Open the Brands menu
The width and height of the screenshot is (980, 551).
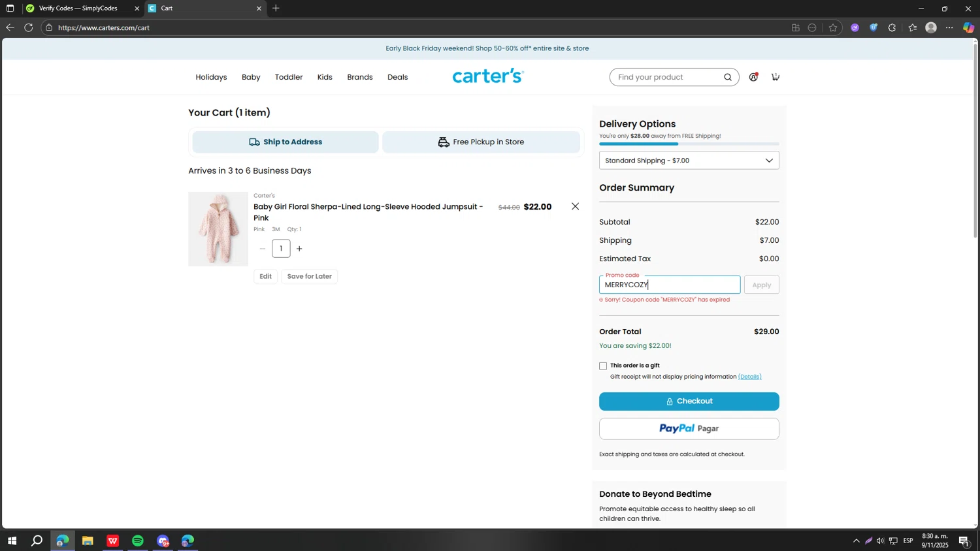pos(360,77)
